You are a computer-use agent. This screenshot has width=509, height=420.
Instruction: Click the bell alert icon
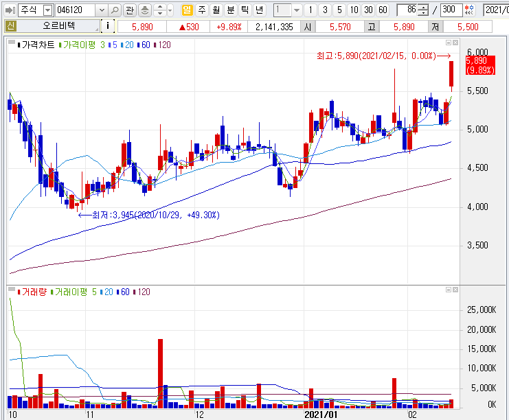tap(145, 10)
